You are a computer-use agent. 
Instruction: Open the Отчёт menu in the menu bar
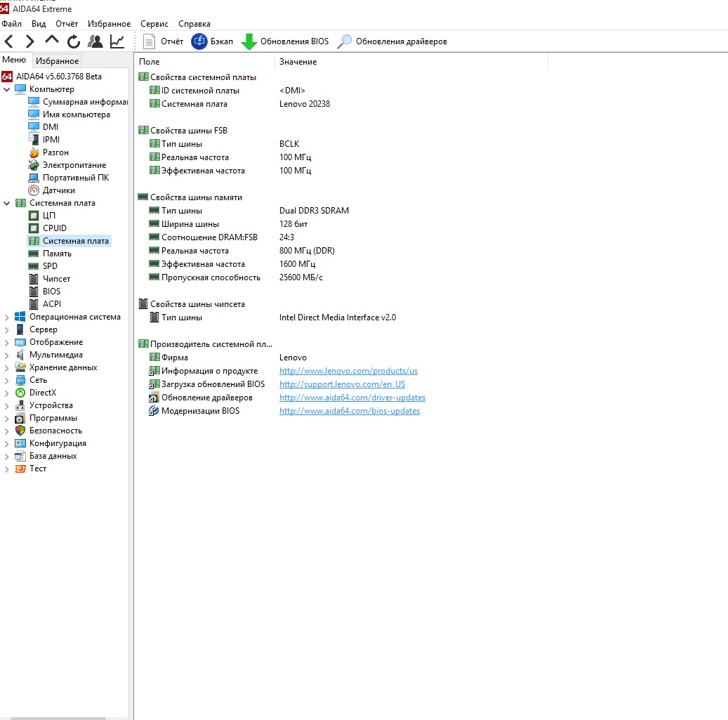[67, 24]
